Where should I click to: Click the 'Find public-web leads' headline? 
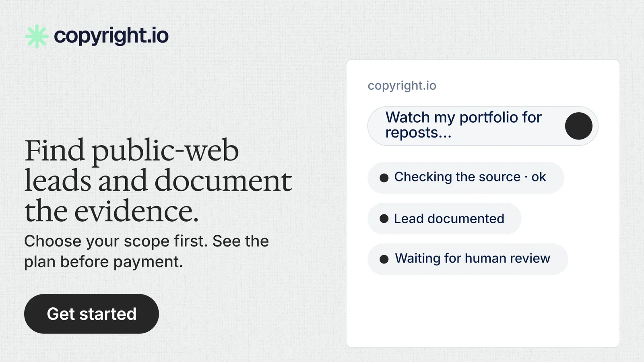[x=158, y=181]
